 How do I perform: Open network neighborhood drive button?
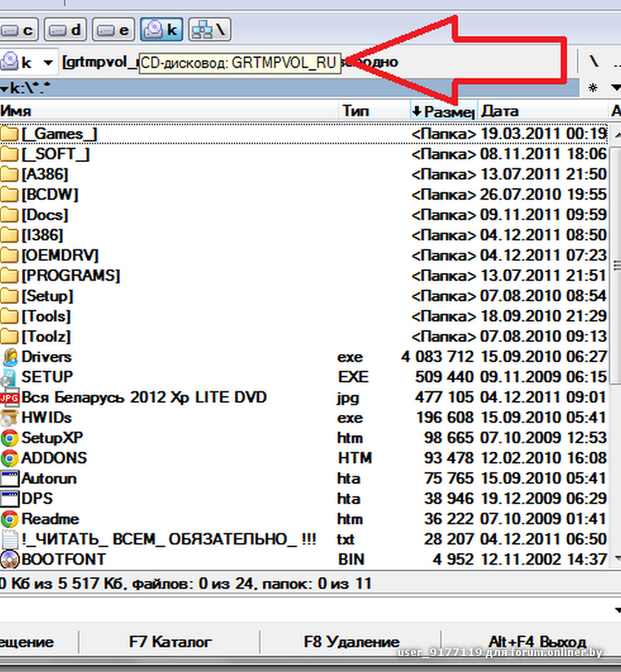pyautogui.click(x=209, y=29)
